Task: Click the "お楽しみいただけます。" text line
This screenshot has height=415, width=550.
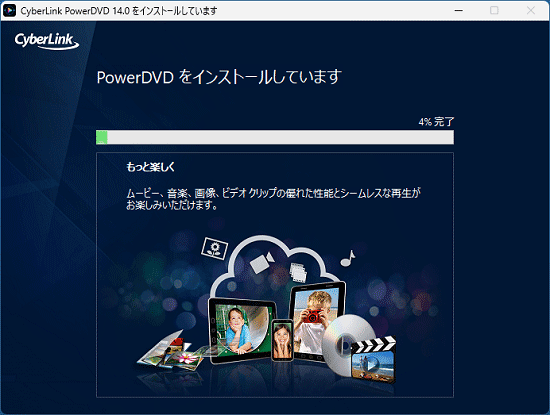Action: click(172, 206)
